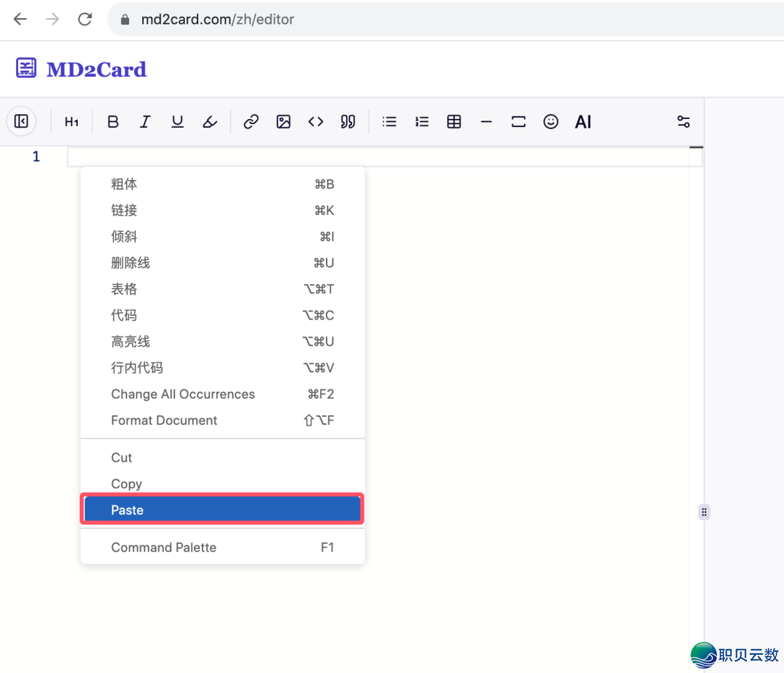
Task: Insert a blockquote
Action: pyautogui.click(x=348, y=121)
